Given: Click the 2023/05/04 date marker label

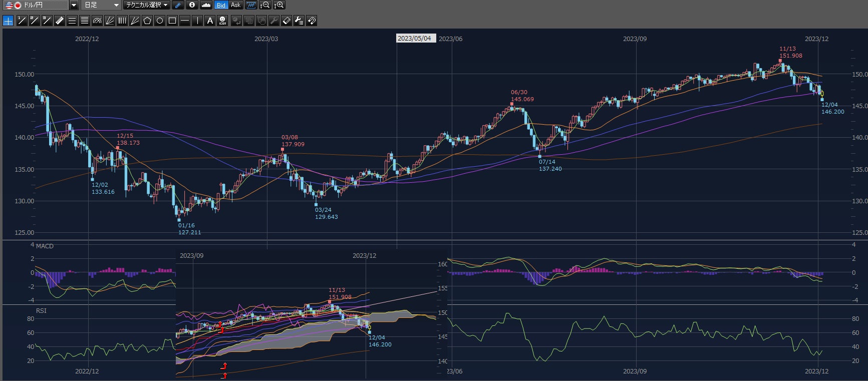Looking at the screenshot, I should tap(415, 39).
